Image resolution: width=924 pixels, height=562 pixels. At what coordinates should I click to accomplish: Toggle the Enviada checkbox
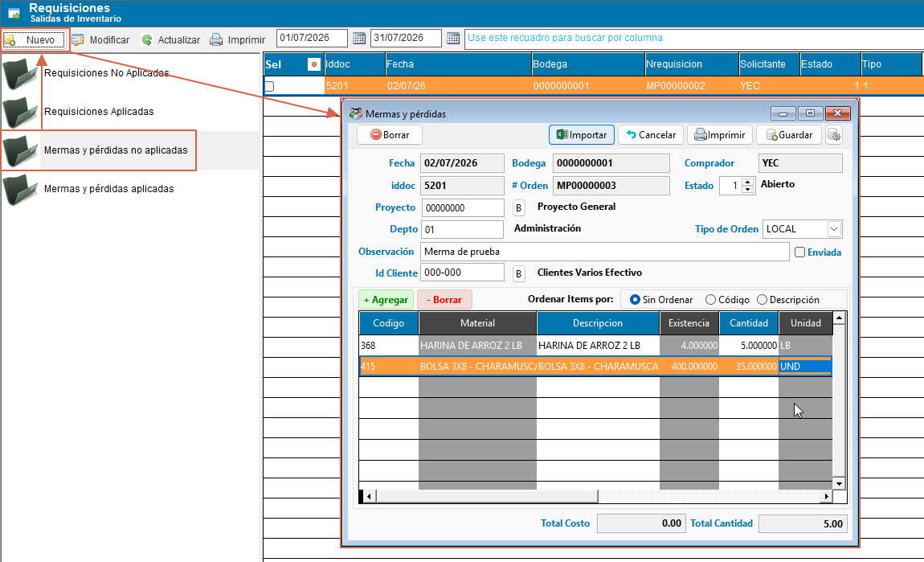tap(799, 252)
